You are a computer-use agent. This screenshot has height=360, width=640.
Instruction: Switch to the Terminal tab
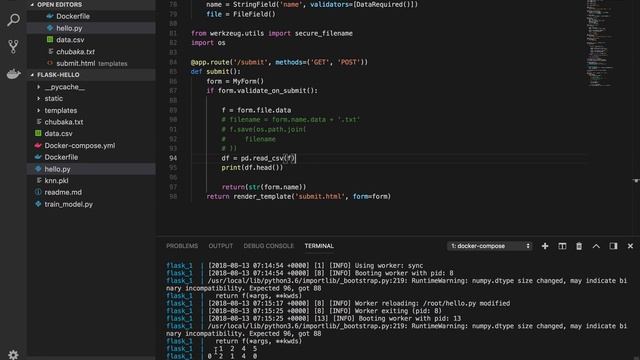point(319,246)
